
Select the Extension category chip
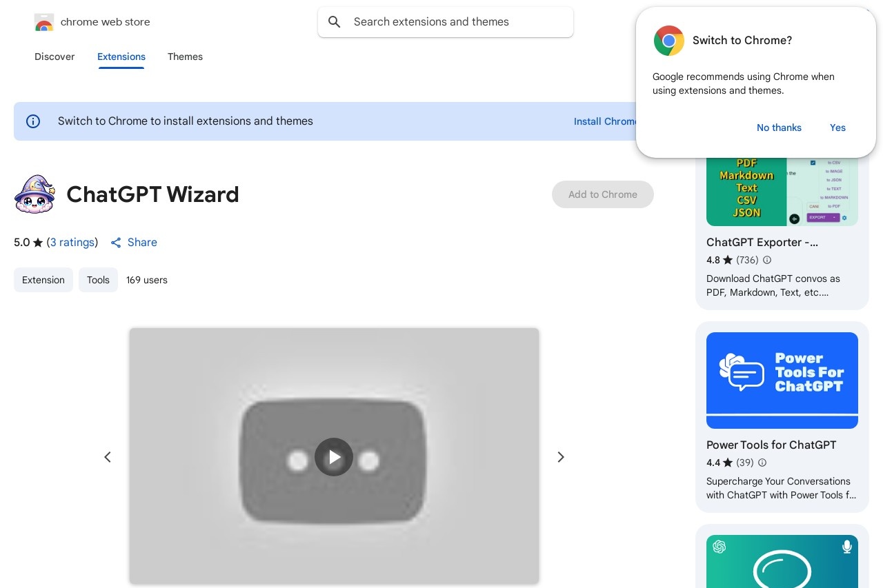tap(43, 280)
